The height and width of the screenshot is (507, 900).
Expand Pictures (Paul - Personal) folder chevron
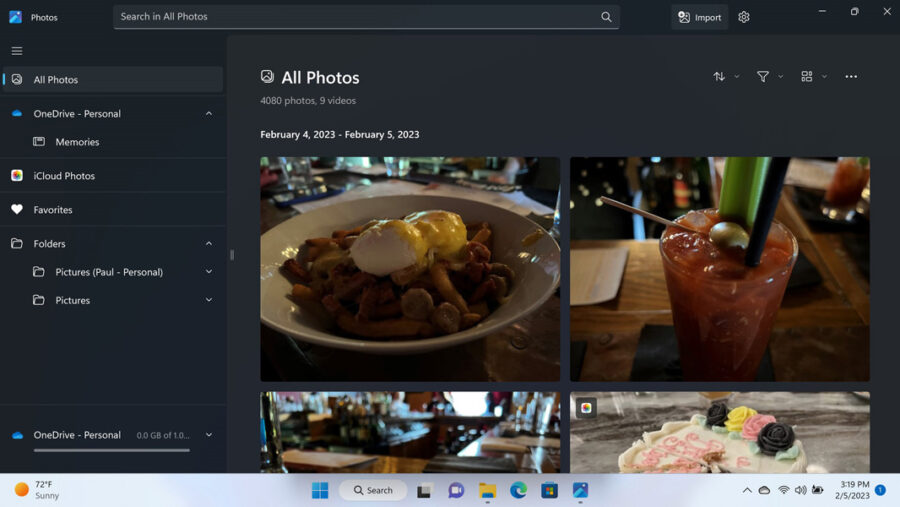coord(208,272)
